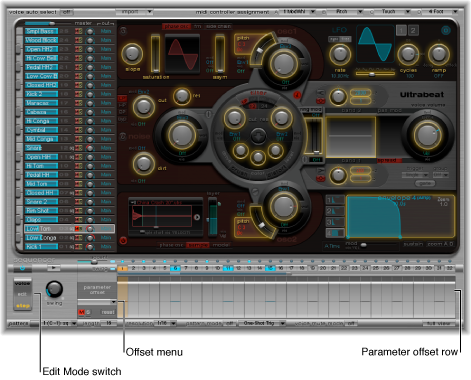The width and height of the screenshot is (471, 380).
Task: Open the resolution 1/16 dropdown
Action: coord(166,323)
